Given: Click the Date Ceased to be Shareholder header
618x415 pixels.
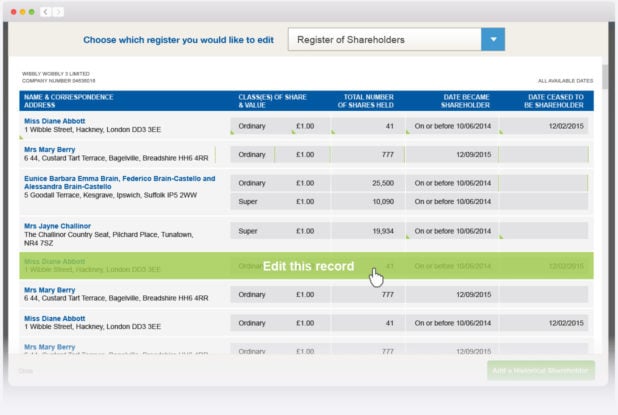Looking at the screenshot, I should tap(546, 101).
